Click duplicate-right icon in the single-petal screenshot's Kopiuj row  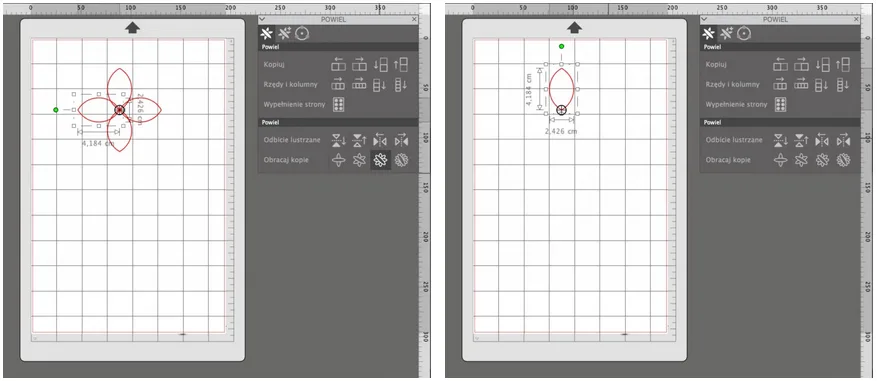[801, 64]
